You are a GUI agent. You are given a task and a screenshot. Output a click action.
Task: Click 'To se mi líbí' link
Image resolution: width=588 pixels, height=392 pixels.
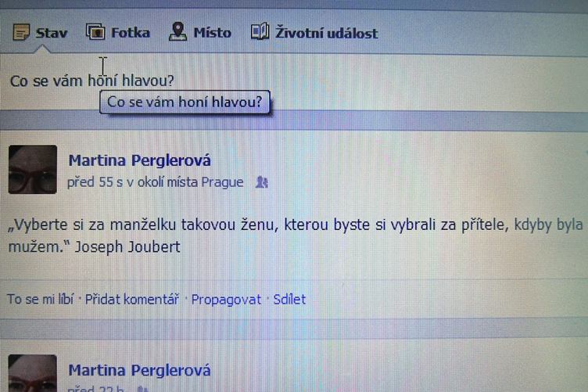[x=41, y=299]
